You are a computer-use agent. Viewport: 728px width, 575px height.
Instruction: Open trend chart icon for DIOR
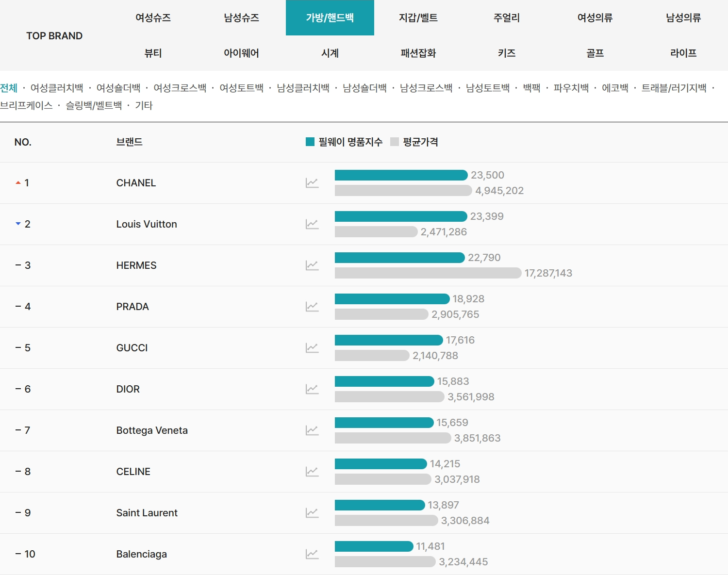tap(312, 389)
